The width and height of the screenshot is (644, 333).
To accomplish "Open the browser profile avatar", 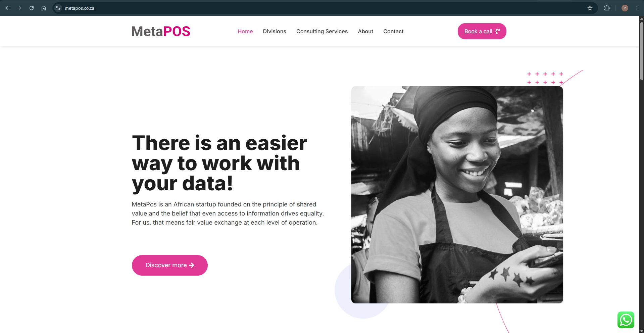I will coord(625,8).
